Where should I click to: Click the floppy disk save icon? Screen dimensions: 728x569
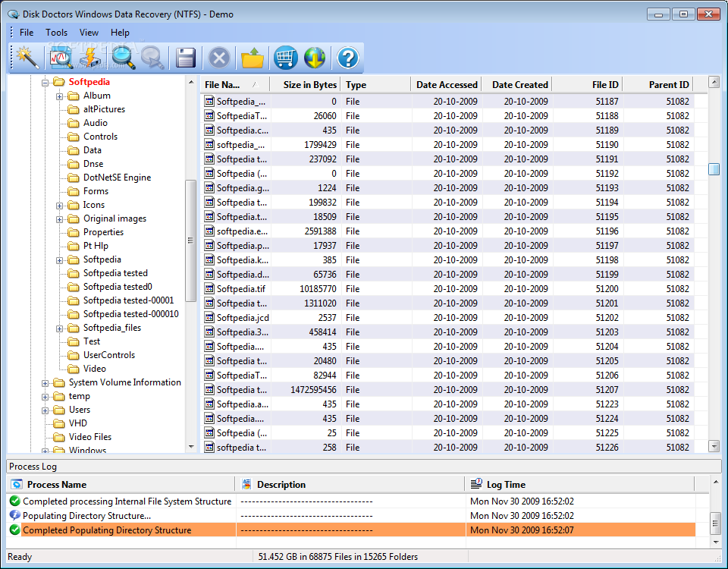(186, 58)
